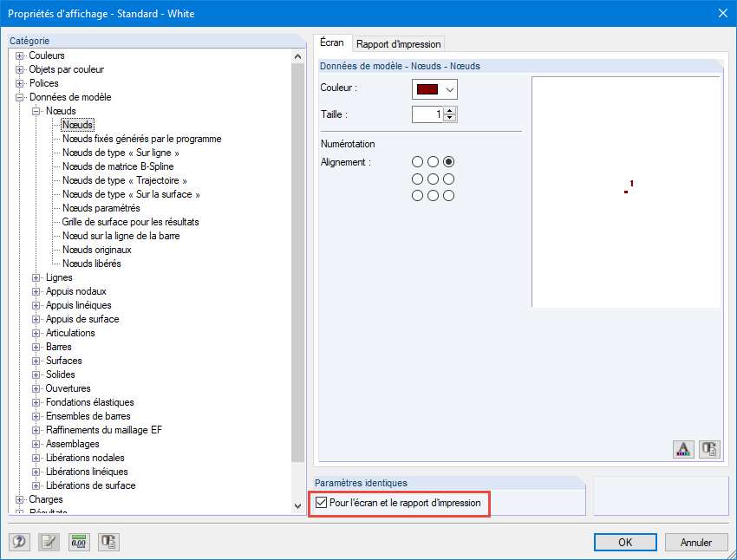Expand the Surfaces branch
The height and width of the screenshot is (560, 737).
pos(36,361)
